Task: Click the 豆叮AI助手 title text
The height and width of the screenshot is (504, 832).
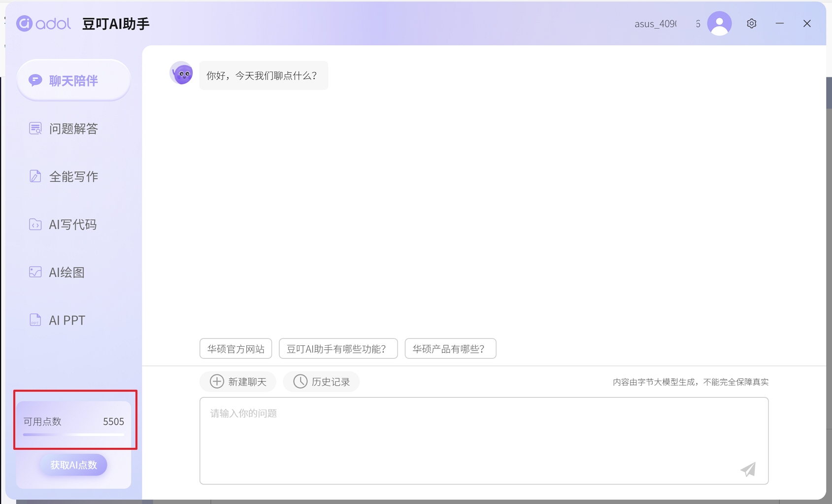Action: 116,24
